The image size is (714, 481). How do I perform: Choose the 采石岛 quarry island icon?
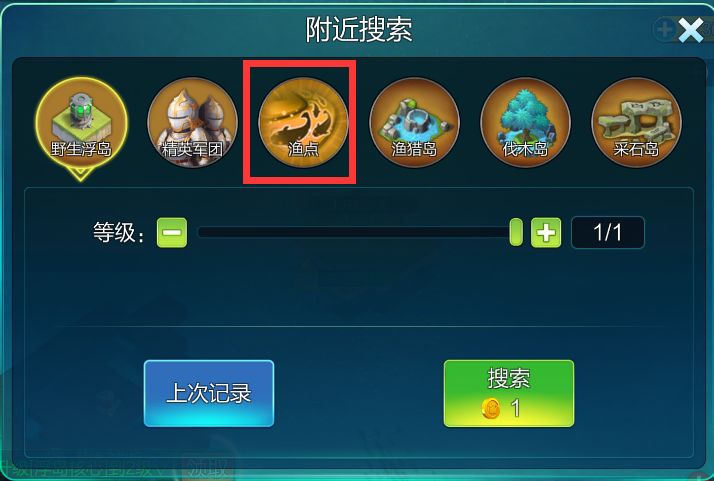click(x=636, y=123)
